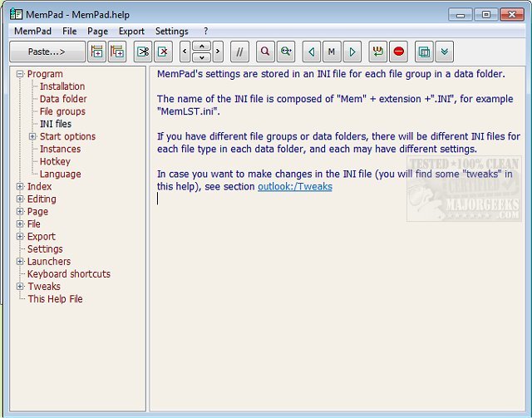Open the Export menu
Image resolution: width=532 pixels, height=418 pixels.
pyautogui.click(x=131, y=32)
